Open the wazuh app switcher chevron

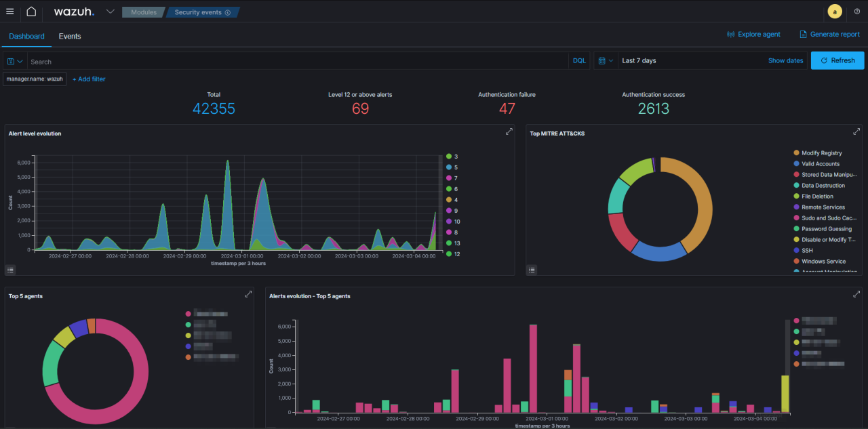[x=110, y=11]
